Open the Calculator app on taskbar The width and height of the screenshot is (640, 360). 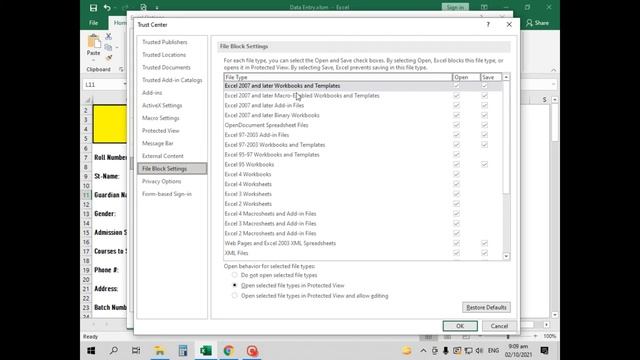182,351
